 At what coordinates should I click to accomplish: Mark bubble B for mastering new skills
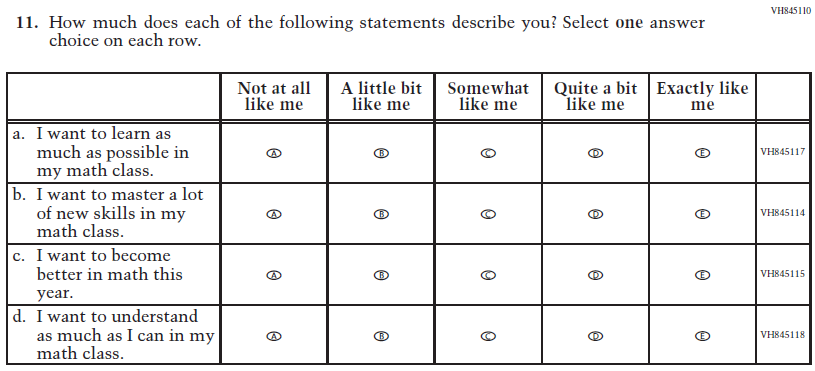pos(381,214)
